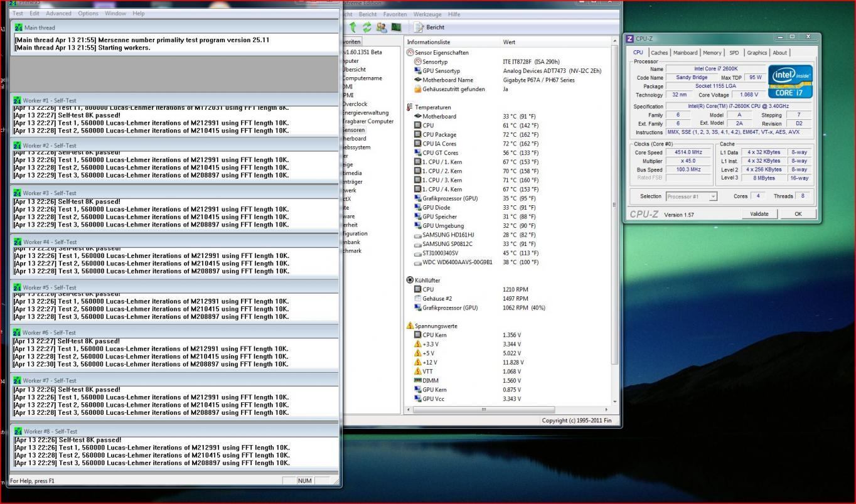This screenshot has width=856, height=504.
Task: Open the Bericht report button in Everest toolbar
Action: click(430, 28)
